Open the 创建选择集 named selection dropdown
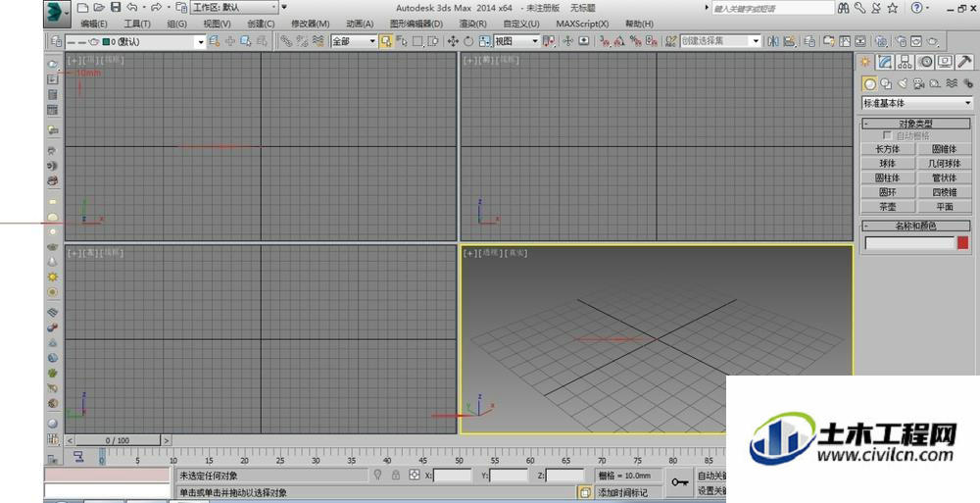This screenshot has width=980, height=503. tap(720, 41)
